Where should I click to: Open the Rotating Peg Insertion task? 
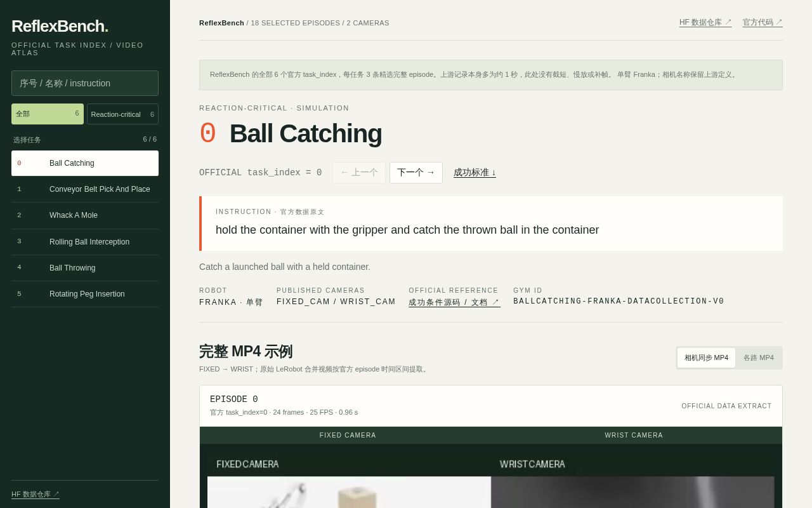(85, 294)
